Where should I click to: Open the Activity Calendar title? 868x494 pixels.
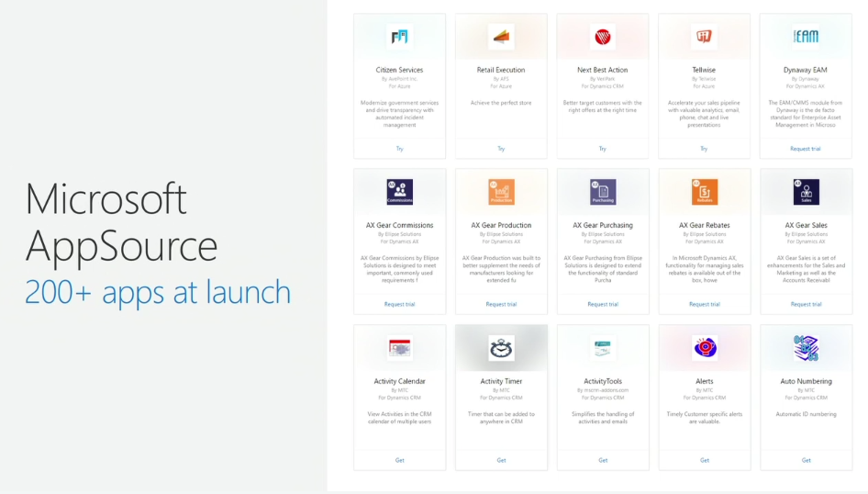(x=400, y=381)
